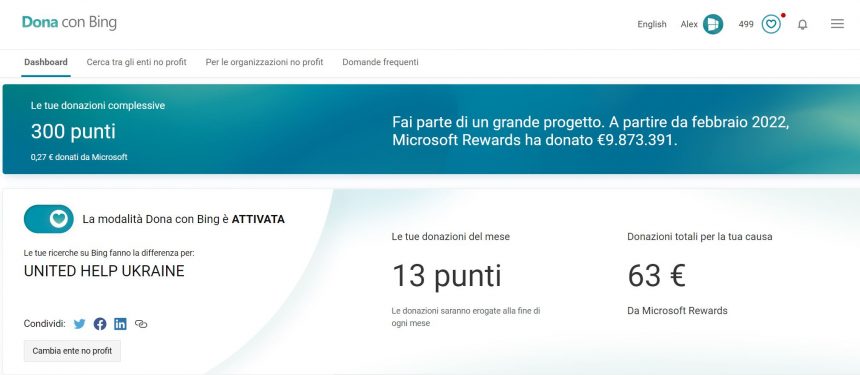Copy the share link chain icon
Screen dimensions: 860x375
point(141,324)
